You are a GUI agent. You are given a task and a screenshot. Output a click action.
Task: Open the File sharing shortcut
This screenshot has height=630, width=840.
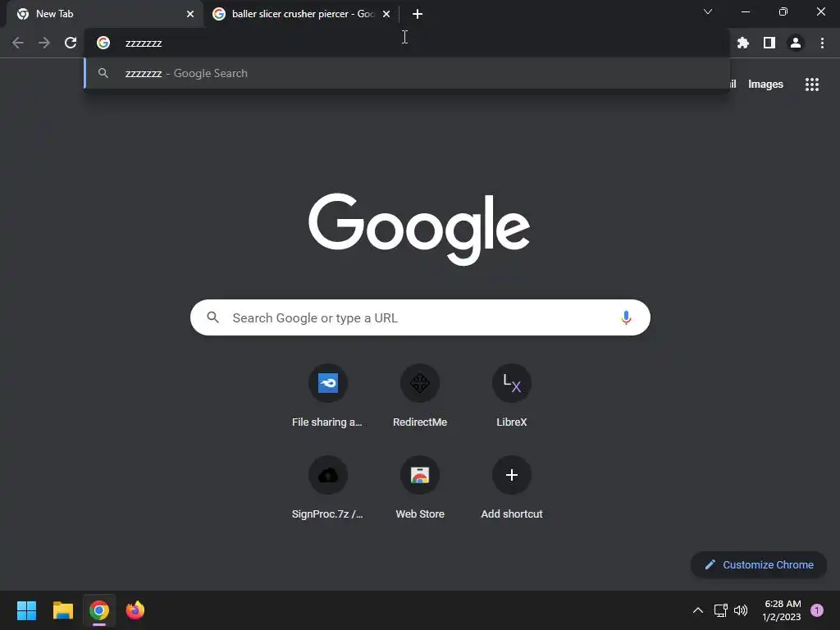click(x=327, y=396)
